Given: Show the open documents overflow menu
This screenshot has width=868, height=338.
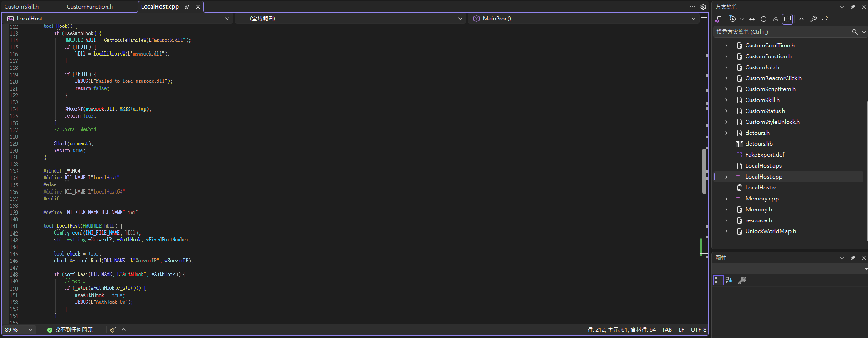Looking at the screenshot, I should pyautogui.click(x=692, y=7).
